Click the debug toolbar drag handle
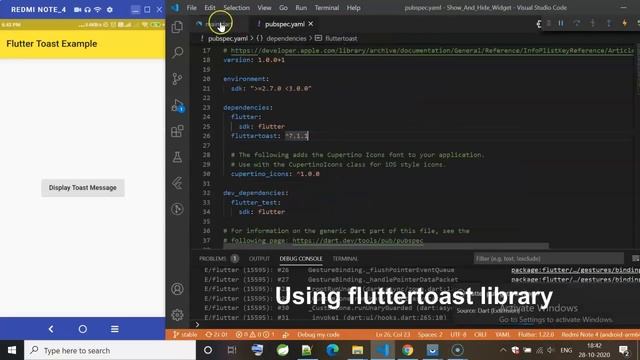Viewport: 640px width, 360px height. pyautogui.click(x=548, y=24)
